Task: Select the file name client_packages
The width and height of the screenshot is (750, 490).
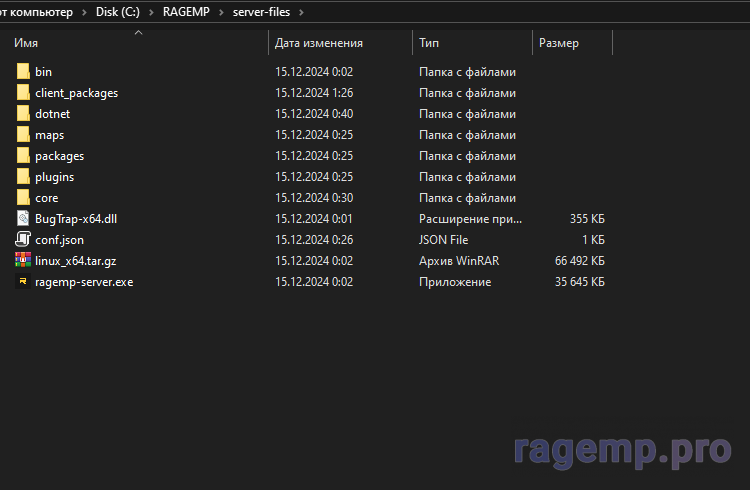Action: (77, 93)
